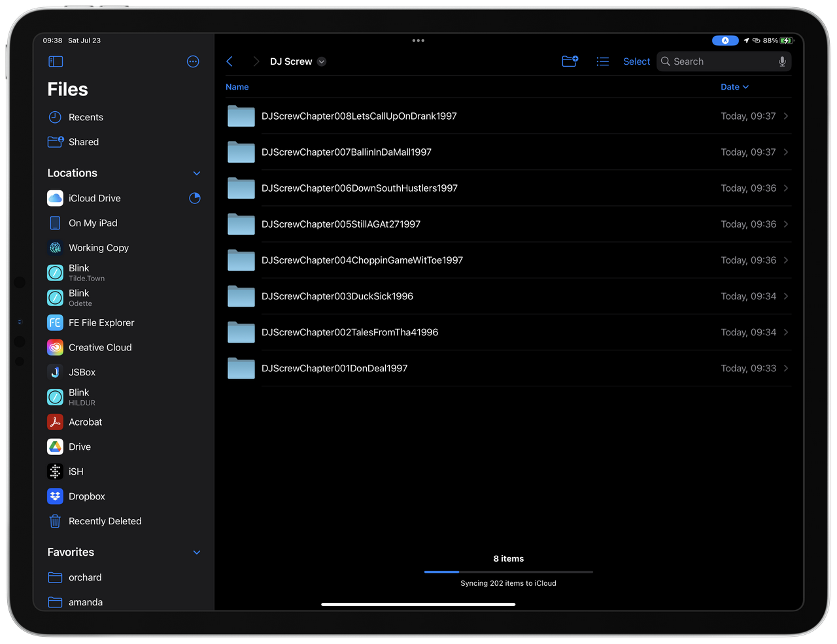The width and height of the screenshot is (837, 644).
Task: Tap the microphone dictation icon
Action: (x=782, y=61)
